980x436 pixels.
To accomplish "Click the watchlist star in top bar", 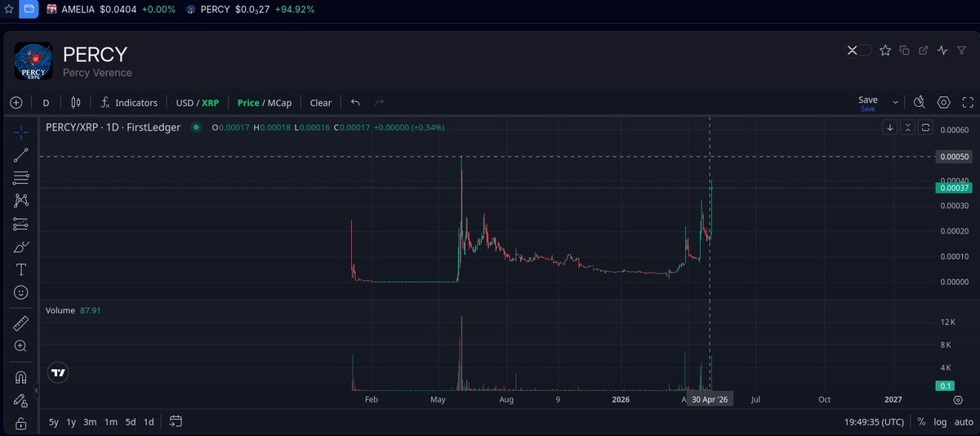I will (9, 9).
